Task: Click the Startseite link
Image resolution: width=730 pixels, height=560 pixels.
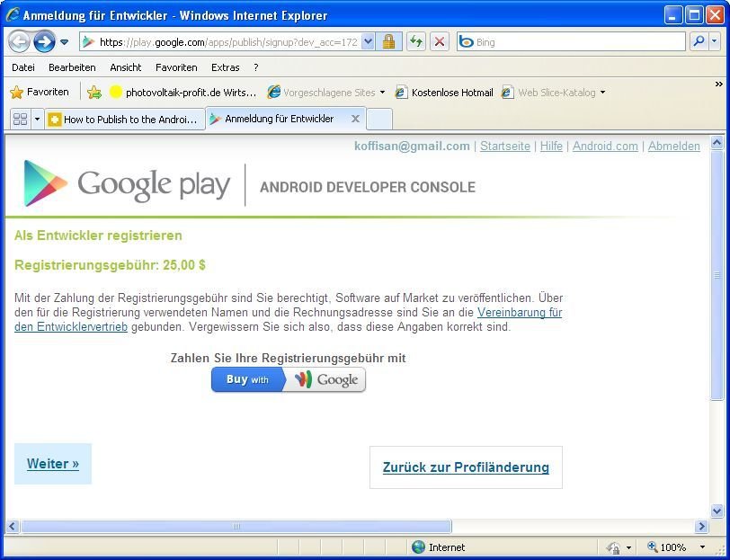Action: pos(505,147)
